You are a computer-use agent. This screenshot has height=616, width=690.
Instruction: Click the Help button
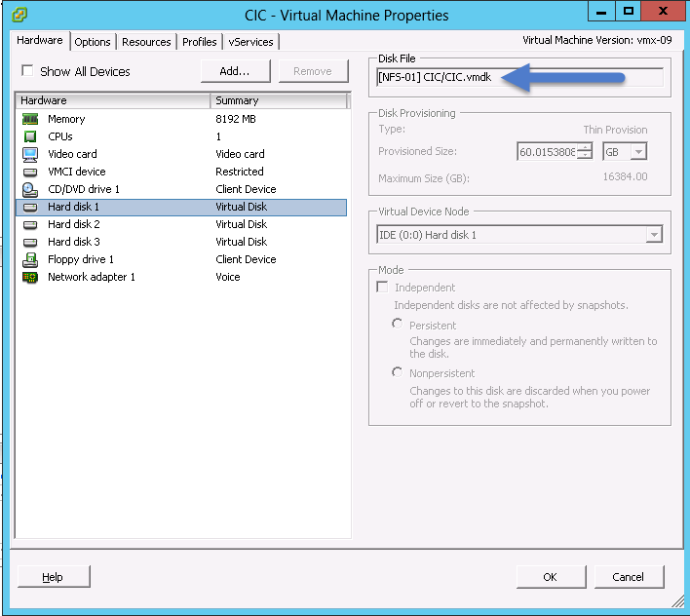tap(53, 577)
